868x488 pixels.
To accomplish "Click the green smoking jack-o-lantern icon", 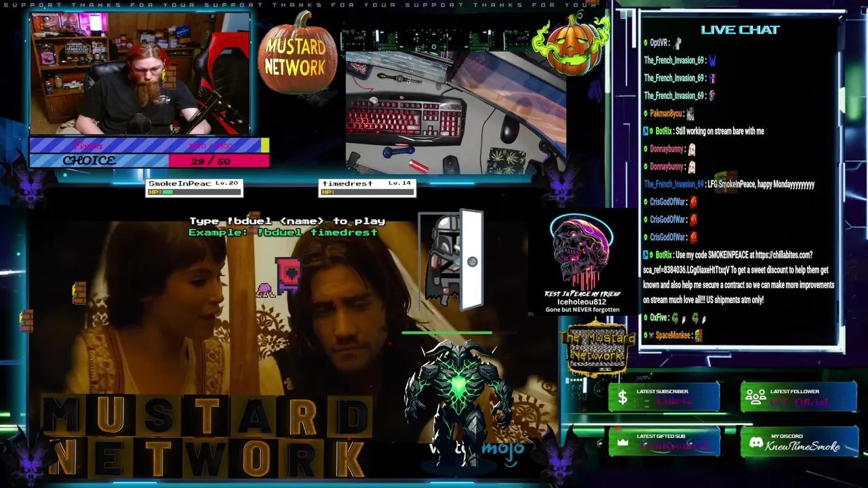I will [570, 44].
